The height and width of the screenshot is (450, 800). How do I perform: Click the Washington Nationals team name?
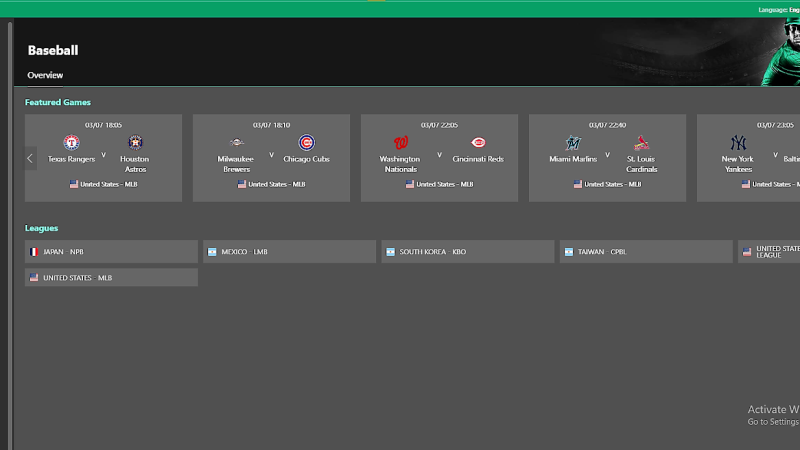400,164
